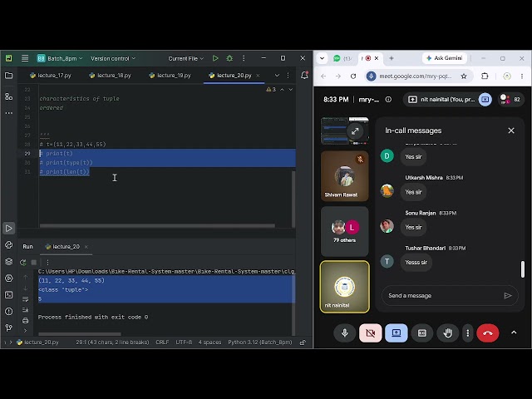Open the Python Console sidebar icon
532x399 pixels.
9,245
